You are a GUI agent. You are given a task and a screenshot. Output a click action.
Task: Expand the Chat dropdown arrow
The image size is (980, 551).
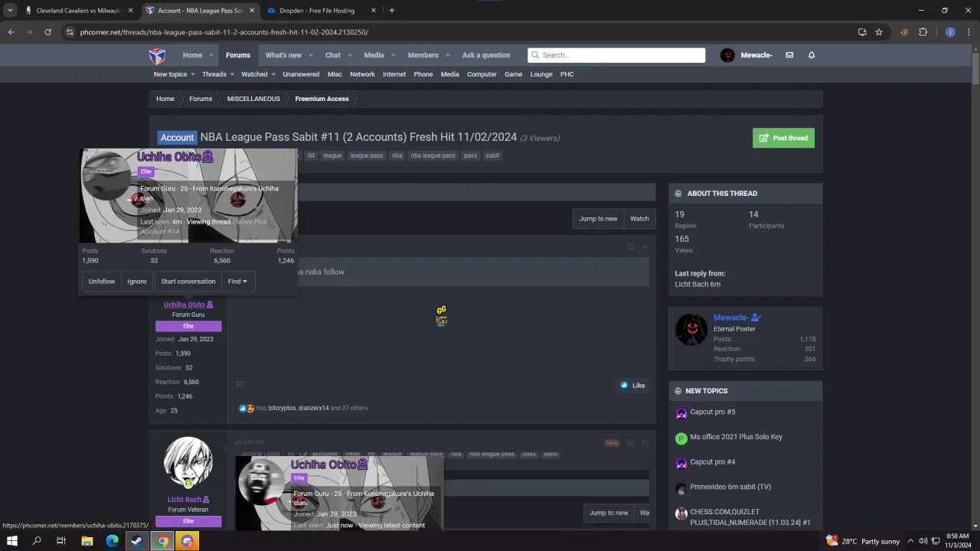350,55
